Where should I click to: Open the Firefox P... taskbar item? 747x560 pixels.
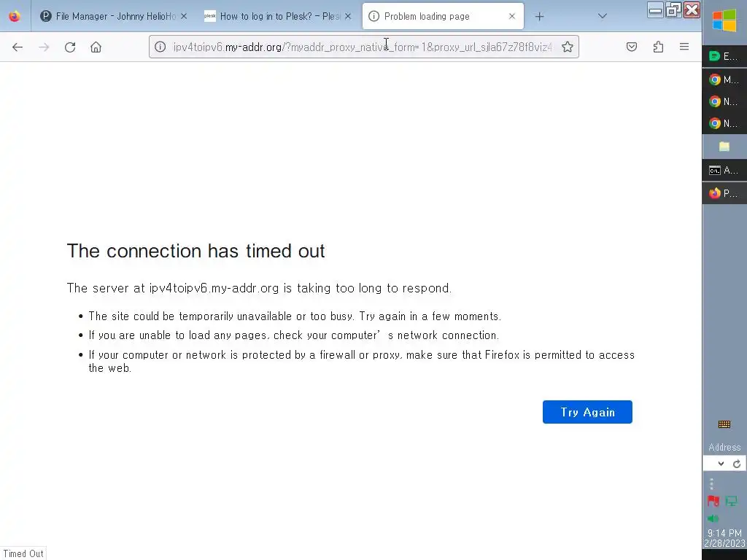click(724, 192)
